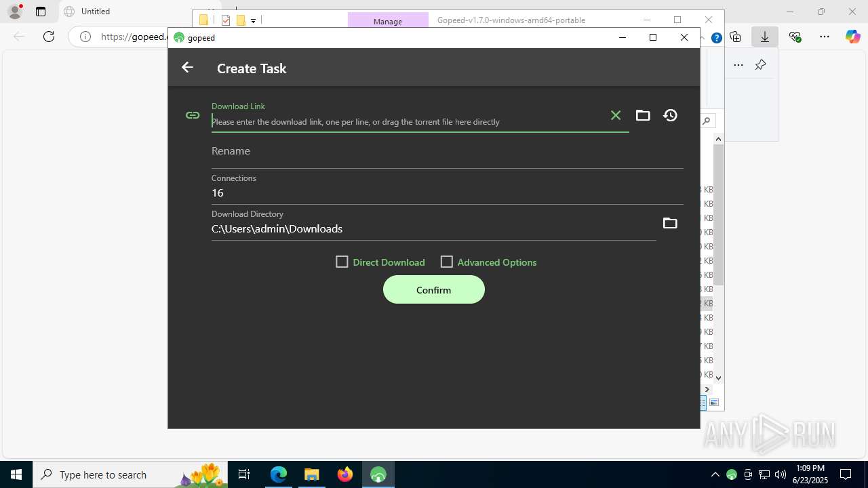The width and height of the screenshot is (868, 488).
Task: Enable the Advanced Options checkbox
Action: point(446,262)
